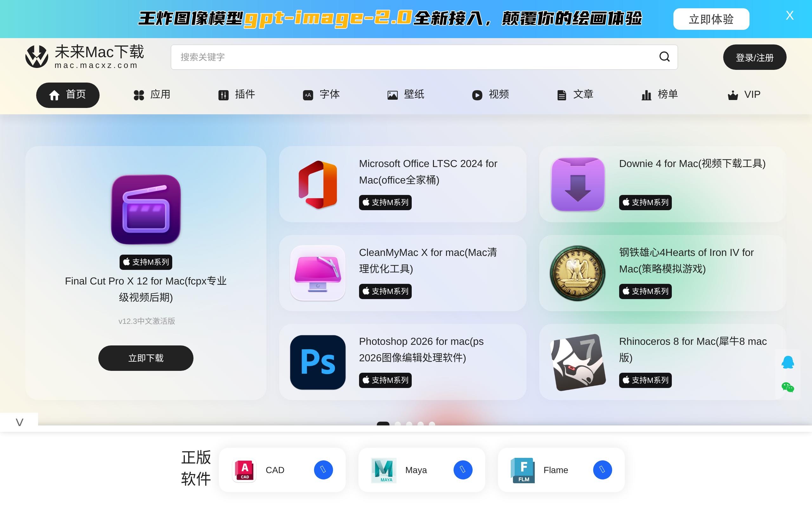Open the 文章 articles section
812x508 pixels.
(x=575, y=95)
